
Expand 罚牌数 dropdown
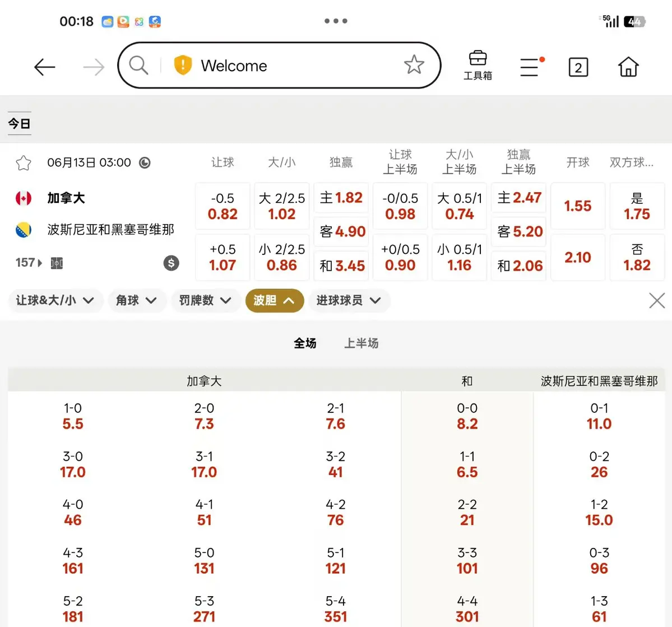click(205, 300)
